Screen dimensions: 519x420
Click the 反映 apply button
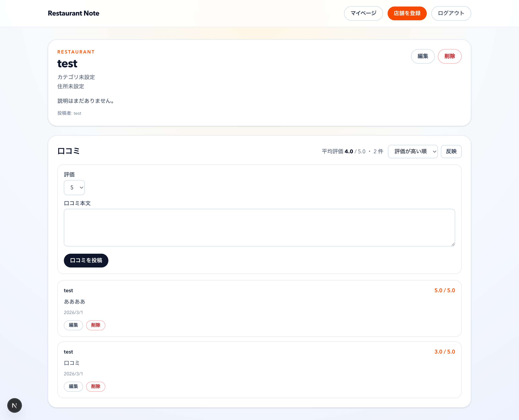[x=451, y=151]
